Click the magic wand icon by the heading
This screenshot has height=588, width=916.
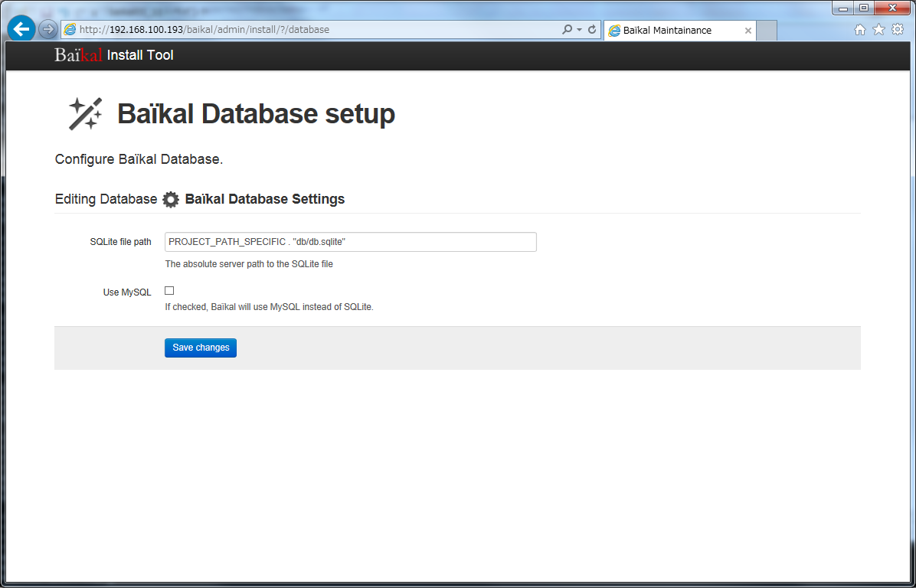point(85,114)
